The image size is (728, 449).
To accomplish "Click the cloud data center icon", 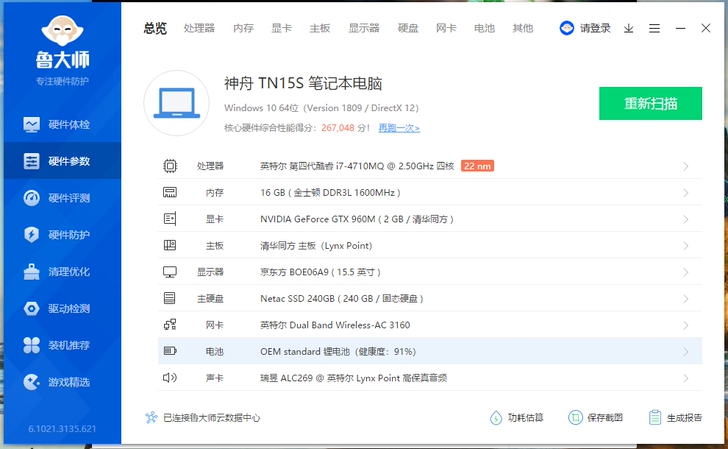I will tap(151, 417).
